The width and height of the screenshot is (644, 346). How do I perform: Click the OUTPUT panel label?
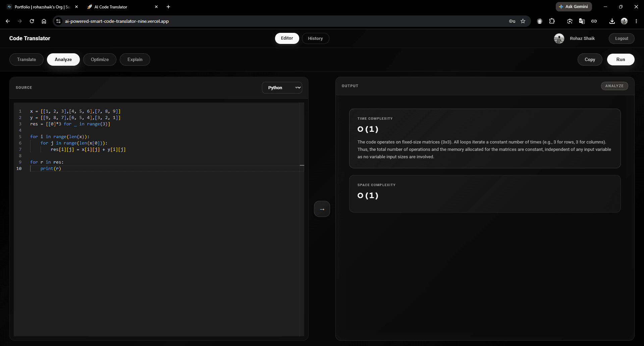pos(350,86)
